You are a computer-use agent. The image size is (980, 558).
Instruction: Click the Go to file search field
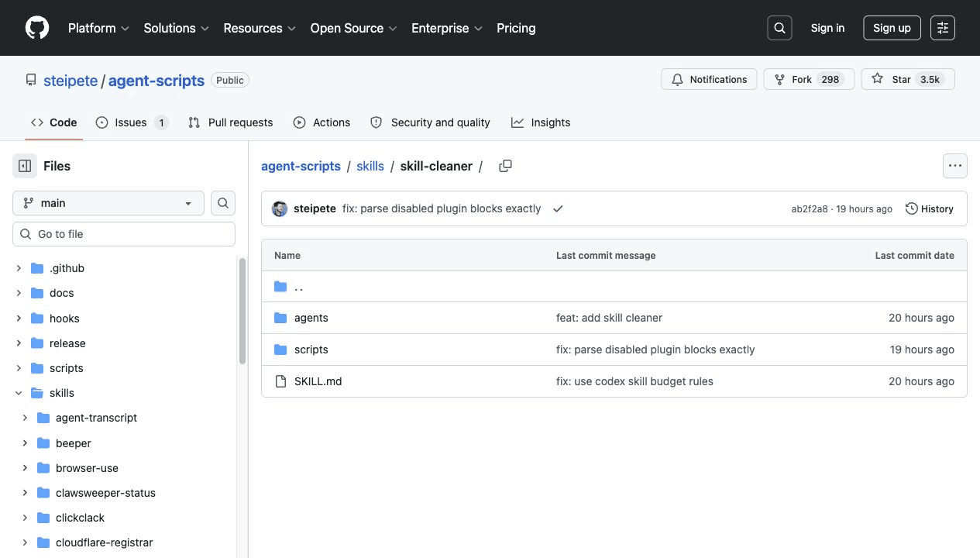[x=124, y=234]
